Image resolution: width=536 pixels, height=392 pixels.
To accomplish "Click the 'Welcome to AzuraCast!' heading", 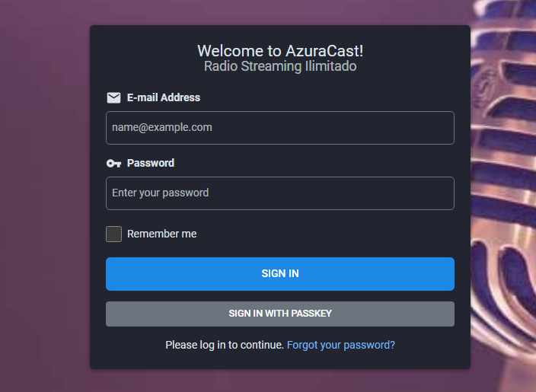I will click(280, 51).
